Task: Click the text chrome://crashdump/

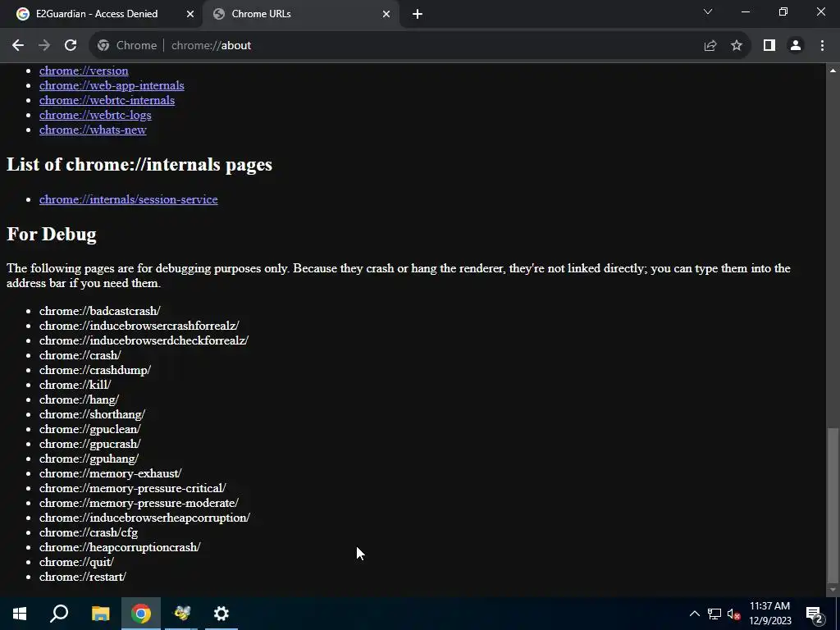Action: coord(95,370)
